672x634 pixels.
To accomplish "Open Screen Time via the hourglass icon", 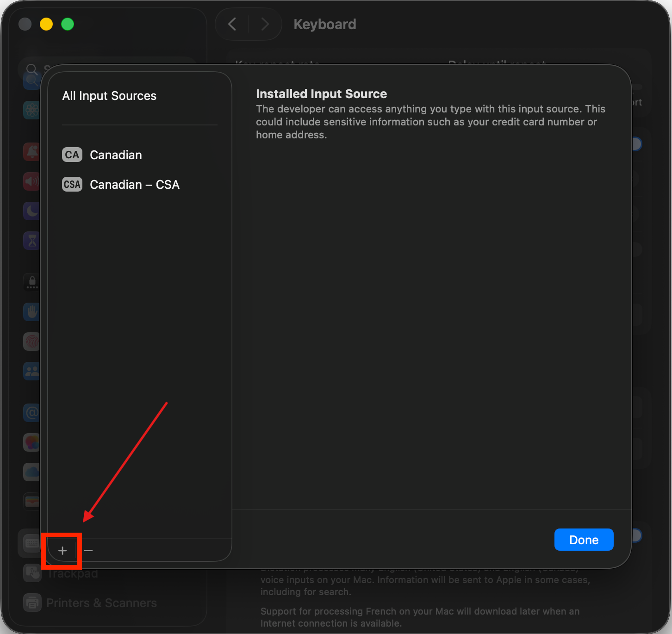I will pyautogui.click(x=31, y=241).
